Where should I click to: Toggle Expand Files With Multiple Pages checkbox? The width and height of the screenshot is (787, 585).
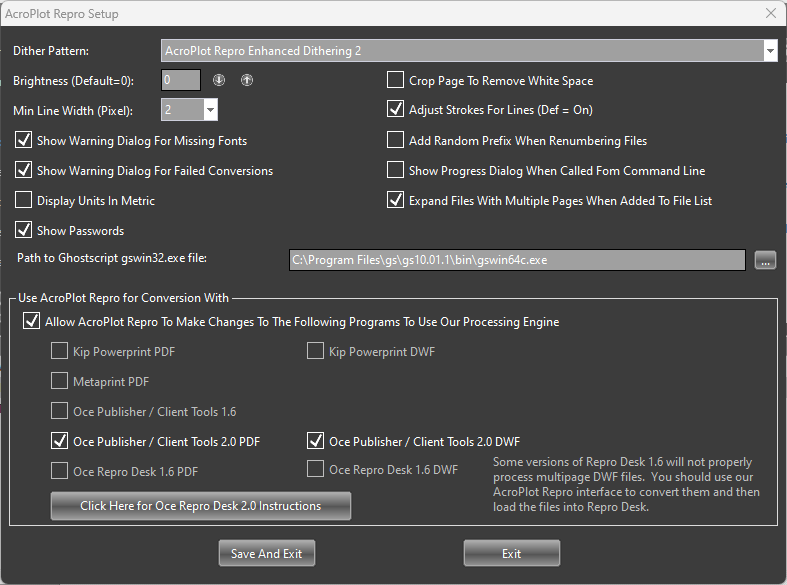tap(395, 200)
